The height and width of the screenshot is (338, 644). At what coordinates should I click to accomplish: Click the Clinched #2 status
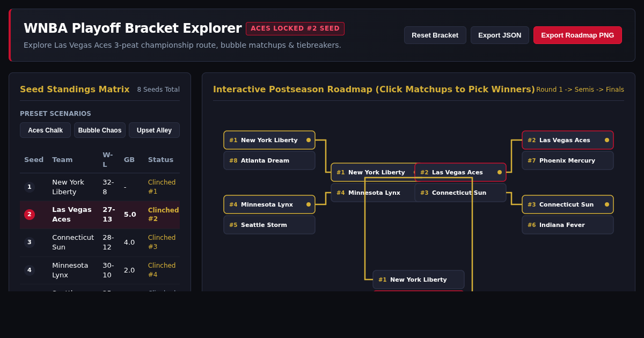point(164,215)
